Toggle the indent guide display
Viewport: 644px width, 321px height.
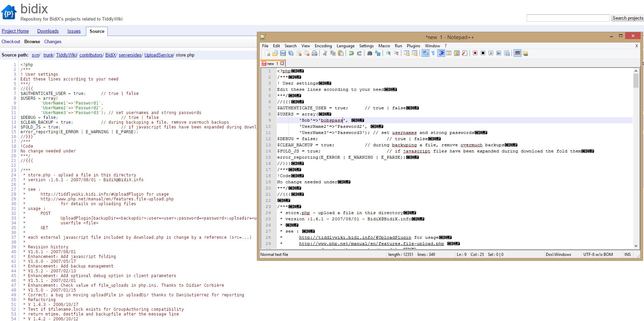point(441,53)
